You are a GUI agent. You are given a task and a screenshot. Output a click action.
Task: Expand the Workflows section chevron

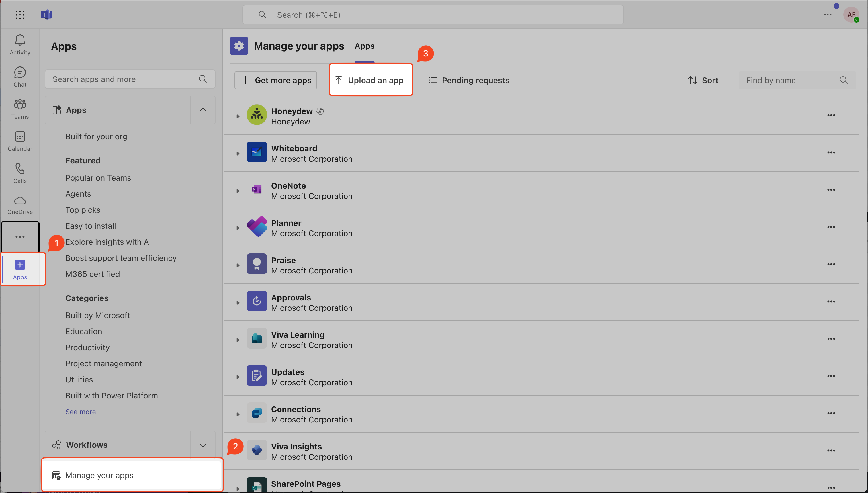(x=202, y=445)
